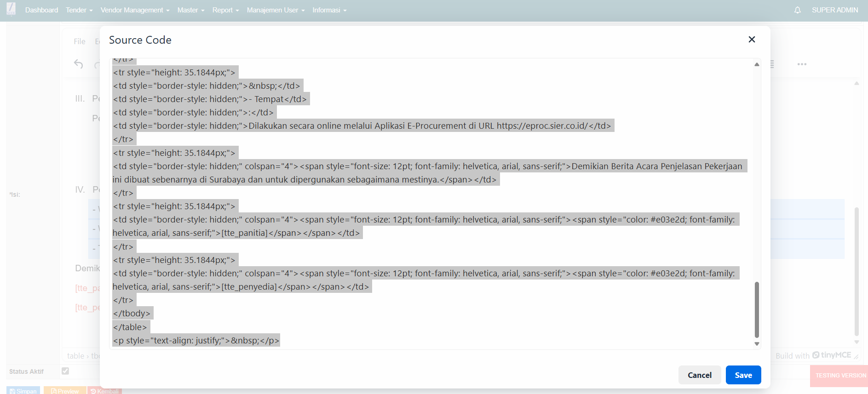Click the Simpan button

(23, 390)
